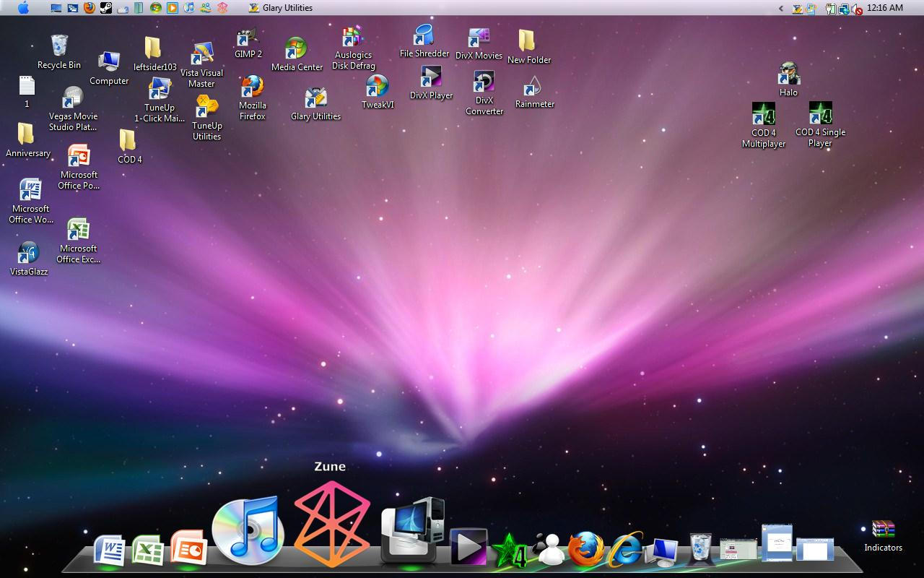Click the power plug battery tray icon

[x=831, y=9]
